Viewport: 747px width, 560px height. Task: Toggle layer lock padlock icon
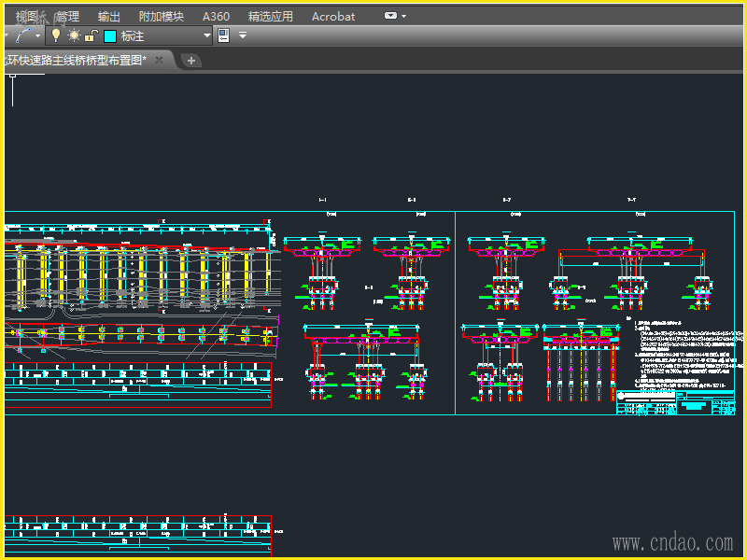[91, 35]
